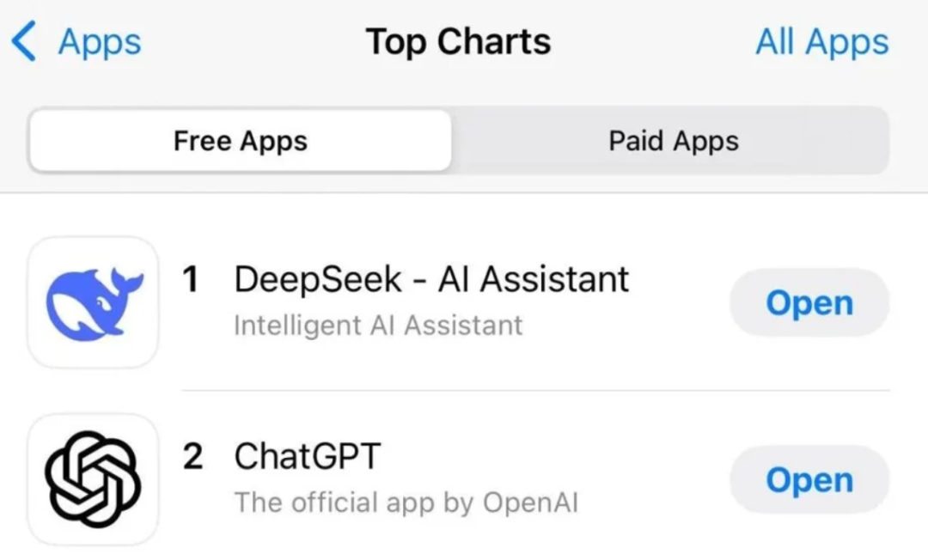Screen dimensions: 928x560
Task: Select the DeepSeek - AI Assistant title
Action: tap(431, 279)
